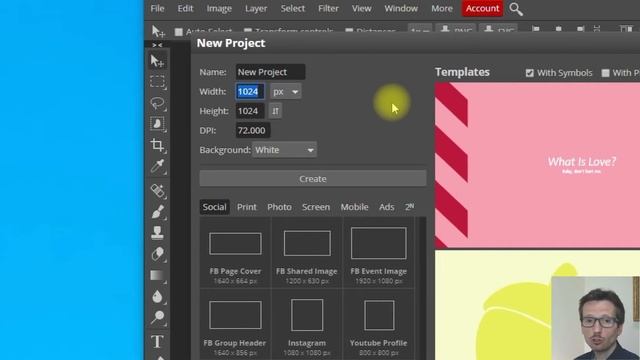Click the DPI input field
This screenshot has height=360, width=640.
pyautogui.click(x=253, y=131)
